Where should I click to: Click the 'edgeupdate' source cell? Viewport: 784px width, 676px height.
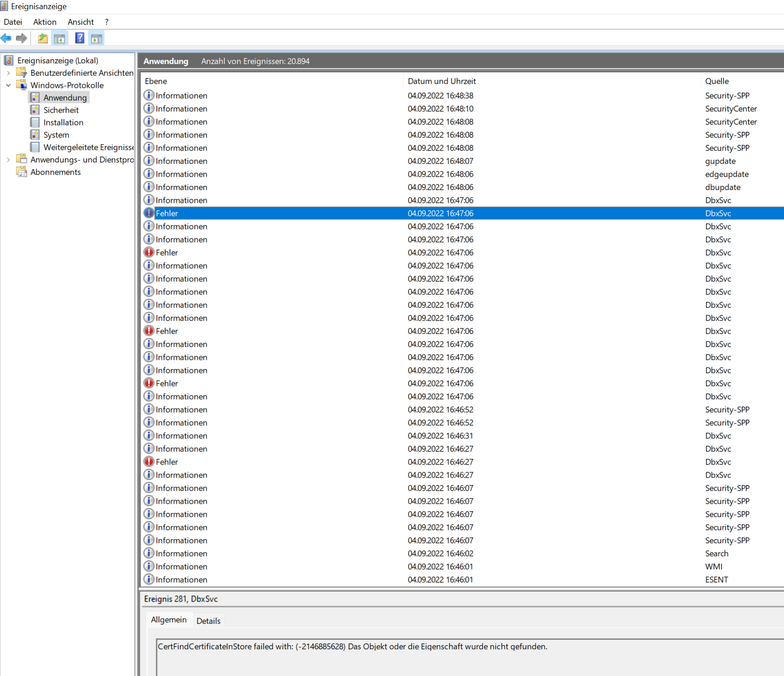click(x=727, y=174)
